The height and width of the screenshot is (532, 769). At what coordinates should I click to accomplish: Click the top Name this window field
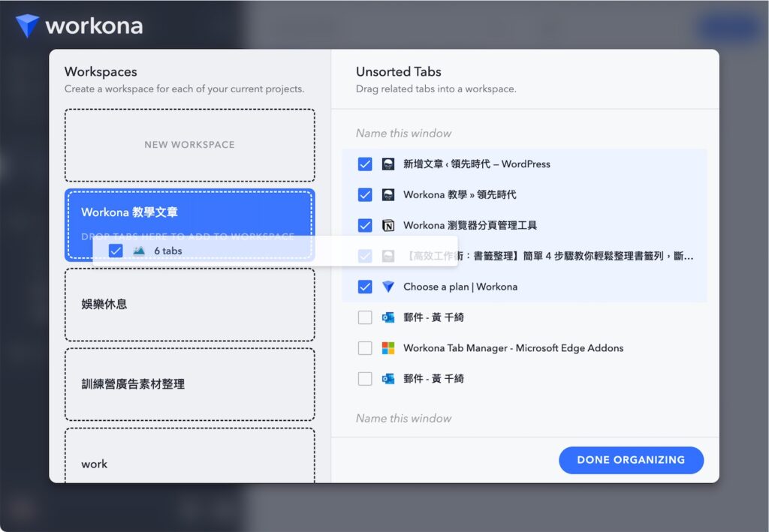click(x=403, y=134)
